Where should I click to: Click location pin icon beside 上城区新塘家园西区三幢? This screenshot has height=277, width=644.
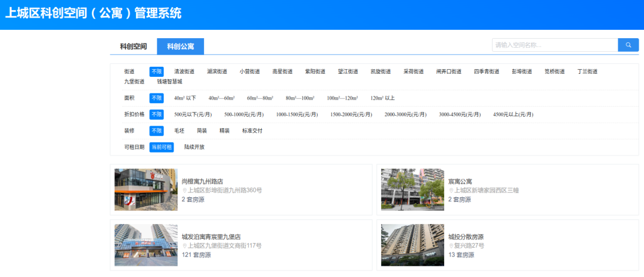pos(451,191)
